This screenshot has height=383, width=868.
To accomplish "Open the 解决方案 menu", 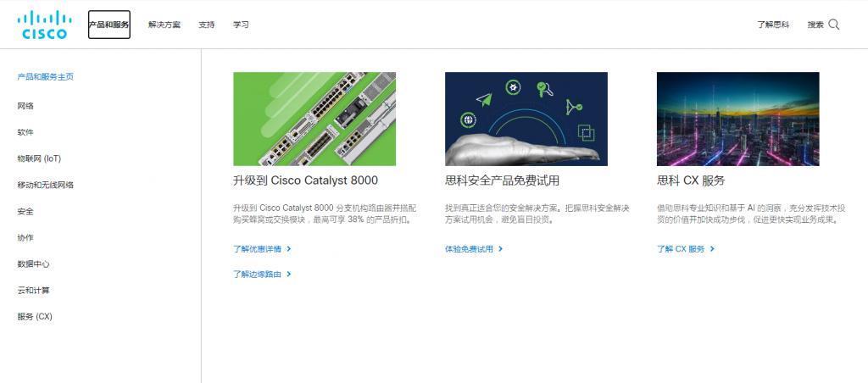I will [164, 25].
